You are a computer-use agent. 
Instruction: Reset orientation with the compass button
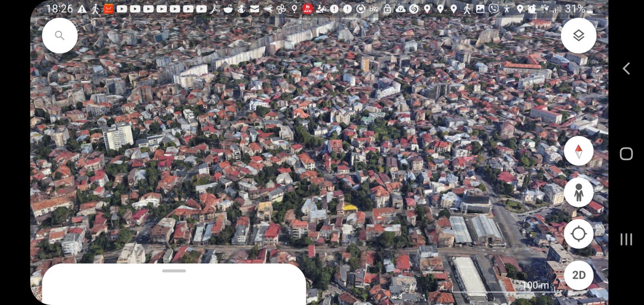[578, 151]
